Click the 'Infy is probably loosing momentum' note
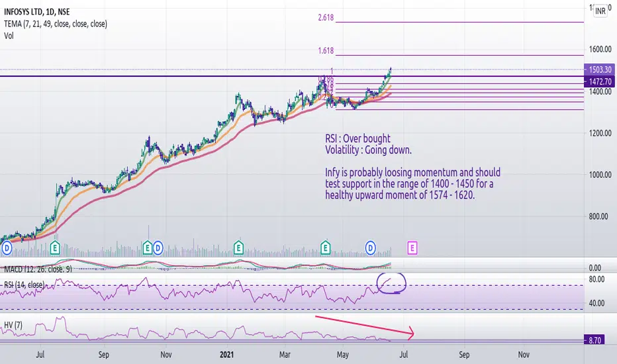 [413, 183]
